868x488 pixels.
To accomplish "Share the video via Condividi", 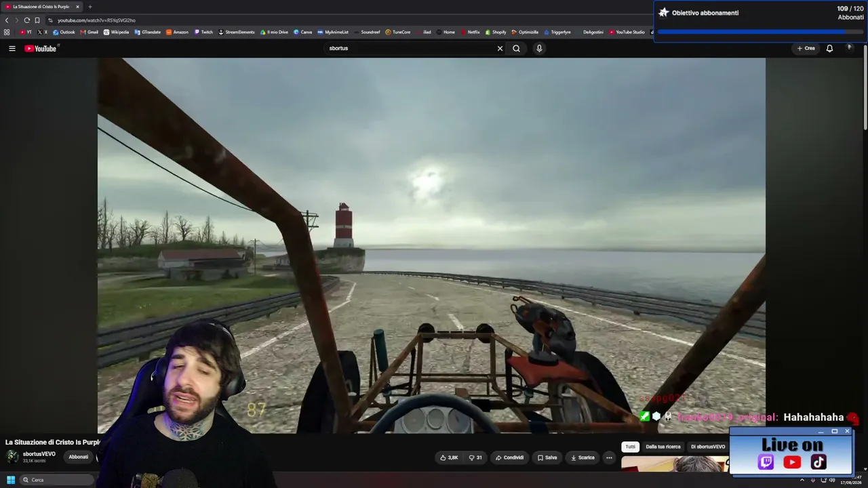I will (x=509, y=457).
